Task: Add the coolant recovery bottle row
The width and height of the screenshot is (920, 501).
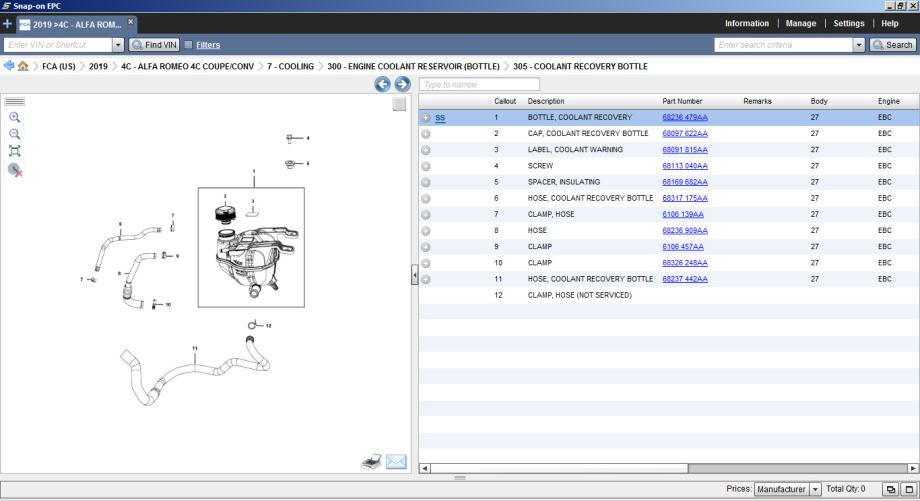Action: [426, 118]
